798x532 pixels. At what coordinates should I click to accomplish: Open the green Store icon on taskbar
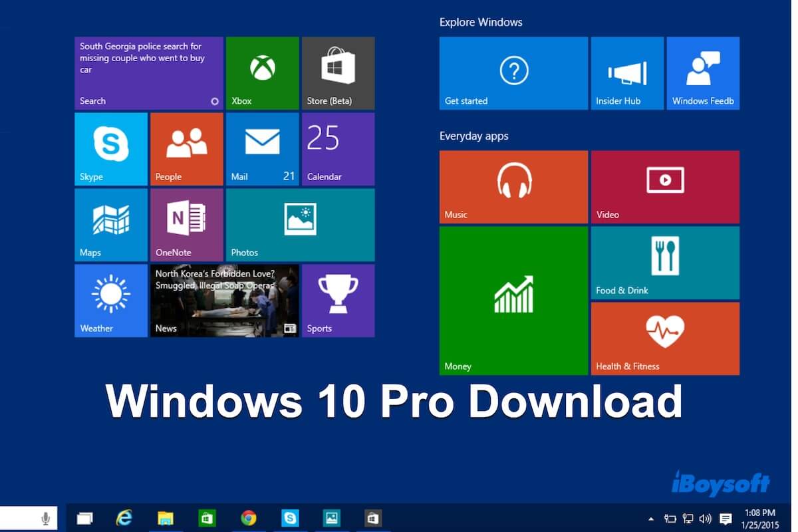pyautogui.click(x=207, y=518)
